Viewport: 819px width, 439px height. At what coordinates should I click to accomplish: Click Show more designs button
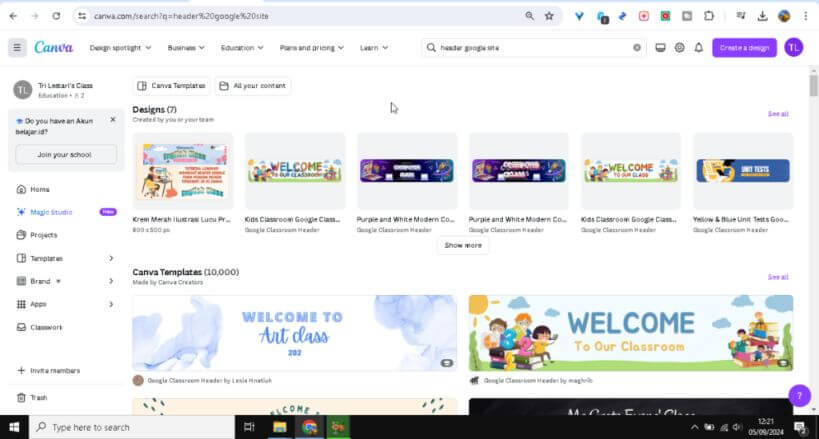(x=463, y=245)
